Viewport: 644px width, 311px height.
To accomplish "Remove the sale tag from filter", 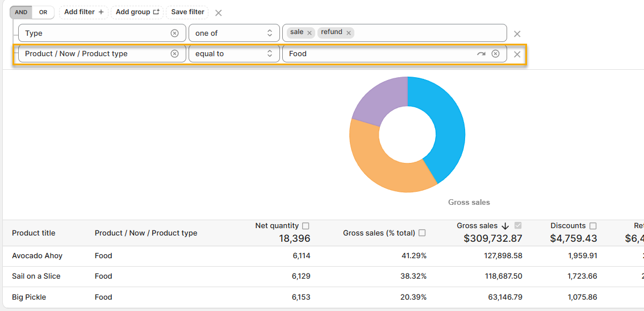I will pos(310,33).
